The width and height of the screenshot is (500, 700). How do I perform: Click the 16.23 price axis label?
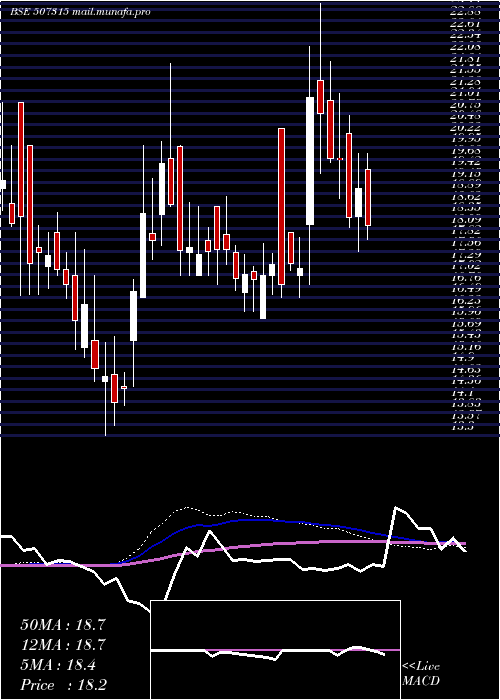click(466, 301)
